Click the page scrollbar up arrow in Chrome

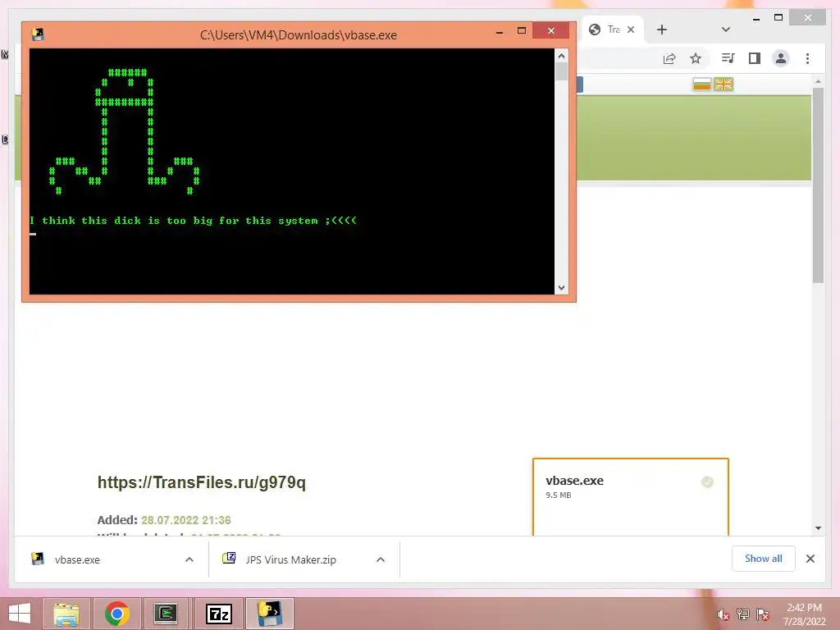coord(818,81)
